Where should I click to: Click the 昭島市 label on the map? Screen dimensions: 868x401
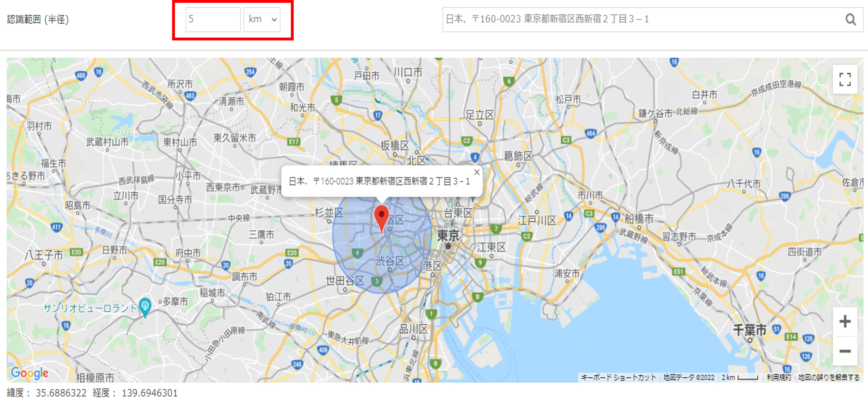[78, 205]
